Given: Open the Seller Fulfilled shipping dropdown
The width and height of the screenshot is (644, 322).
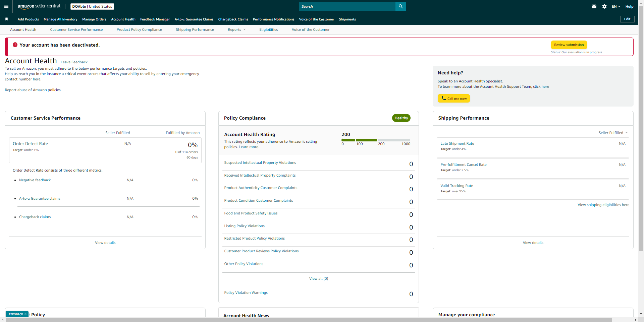Looking at the screenshot, I should (x=613, y=133).
